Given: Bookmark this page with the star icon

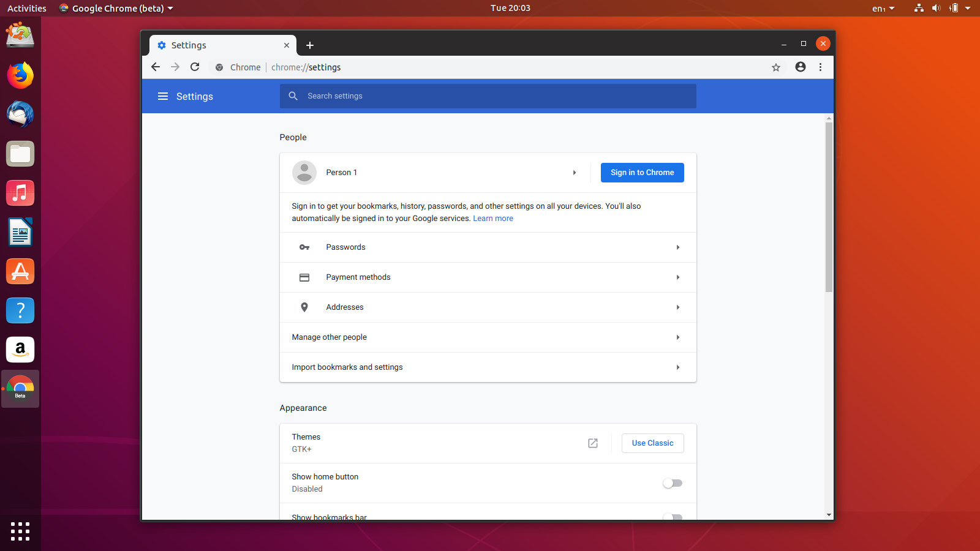Looking at the screenshot, I should [x=776, y=67].
